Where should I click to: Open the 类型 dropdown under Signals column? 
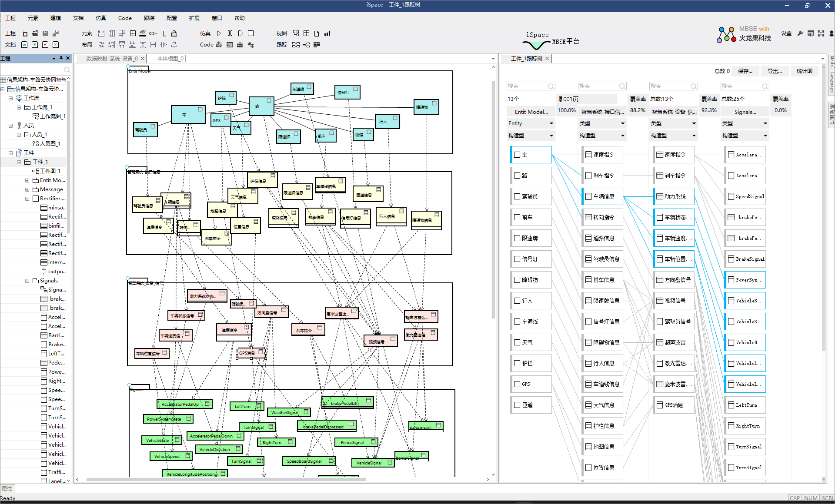pyautogui.click(x=745, y=123)
